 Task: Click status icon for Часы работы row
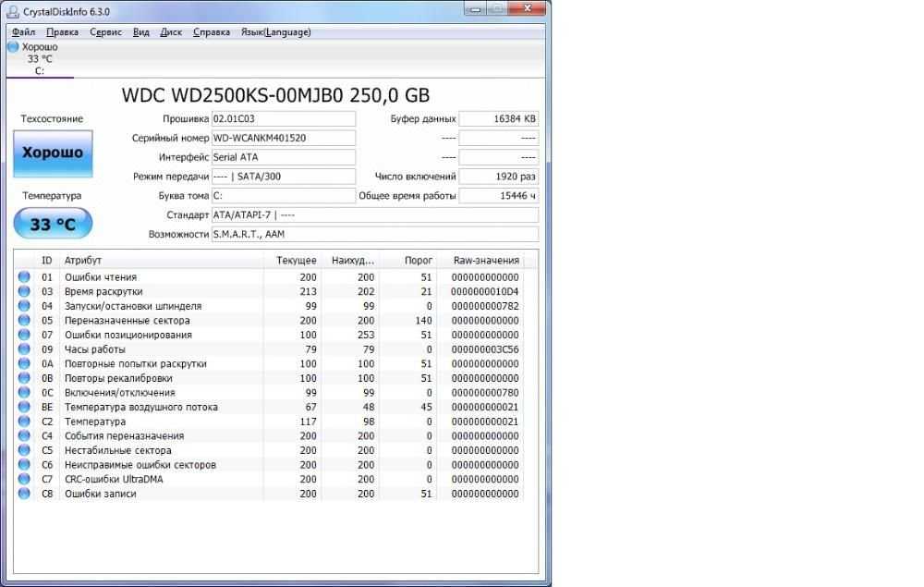pyautogui.click(x=24, y=349)
